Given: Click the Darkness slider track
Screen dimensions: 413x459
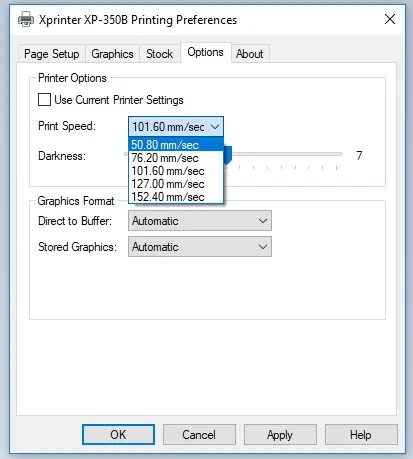Looking at the screenshot, I should coord(287,154).
